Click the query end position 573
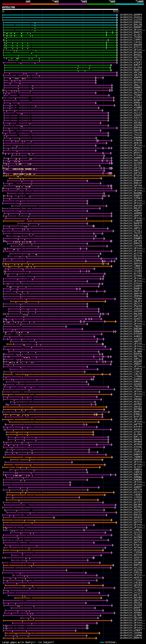This screenshot has height=644, width=146. pyautogui.click(x=115, y=11)
